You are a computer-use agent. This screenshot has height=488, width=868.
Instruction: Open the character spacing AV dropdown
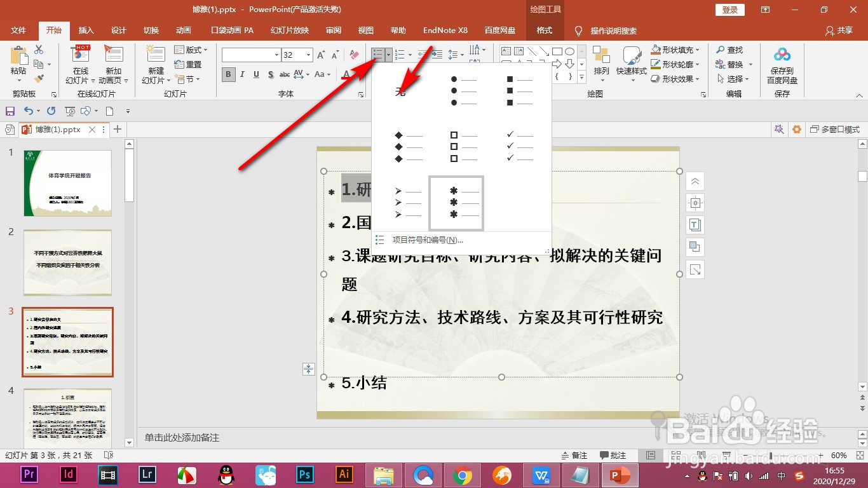pos(307,74)
